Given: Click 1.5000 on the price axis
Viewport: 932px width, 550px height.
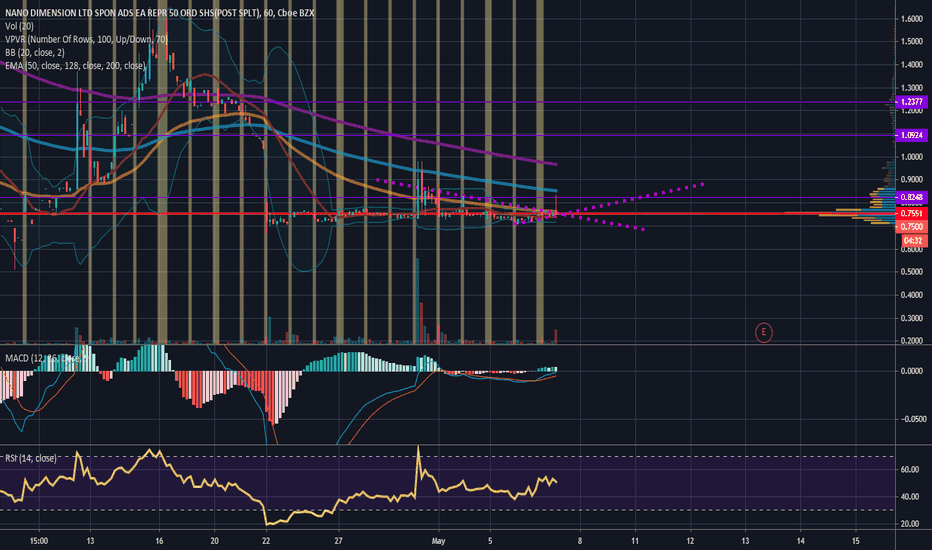Looking at the screenshot, I should pyautogui.click(x=911, y=42).
